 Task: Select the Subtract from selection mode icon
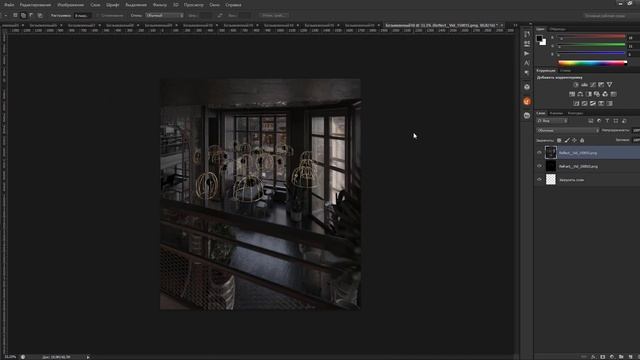(31, 15)
